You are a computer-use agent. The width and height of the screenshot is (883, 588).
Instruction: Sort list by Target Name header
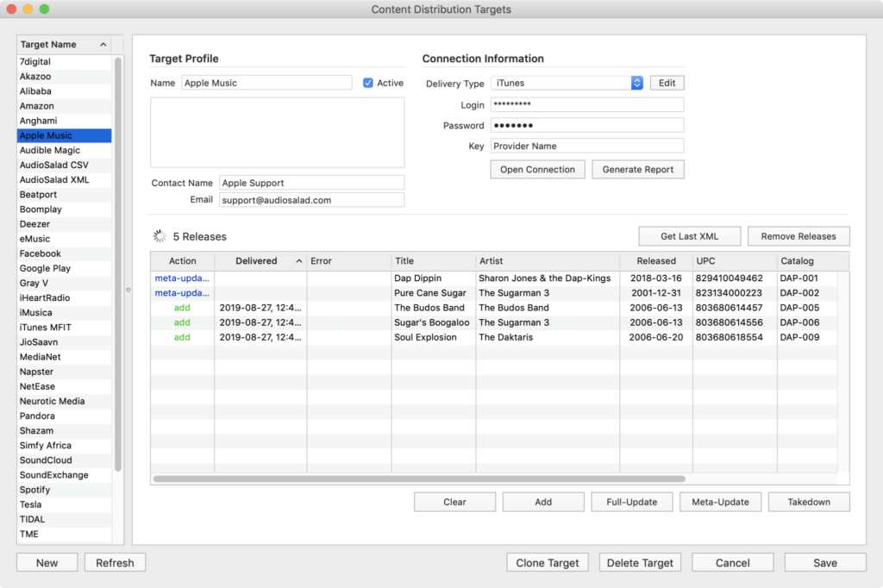pos(64,45)
